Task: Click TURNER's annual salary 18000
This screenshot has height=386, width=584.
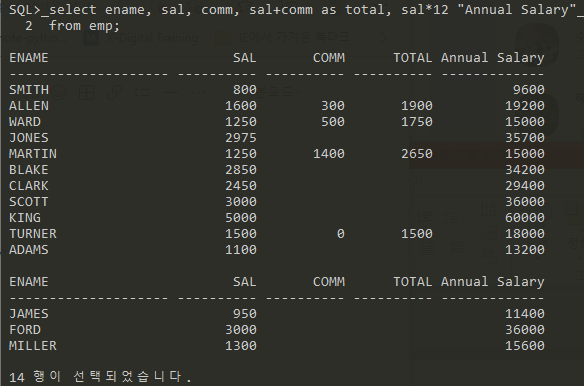Action: (x=525, y=234)
